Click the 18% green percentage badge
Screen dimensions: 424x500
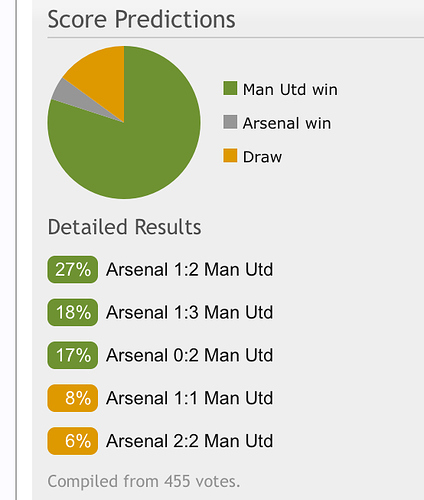(x=73, y=312)
